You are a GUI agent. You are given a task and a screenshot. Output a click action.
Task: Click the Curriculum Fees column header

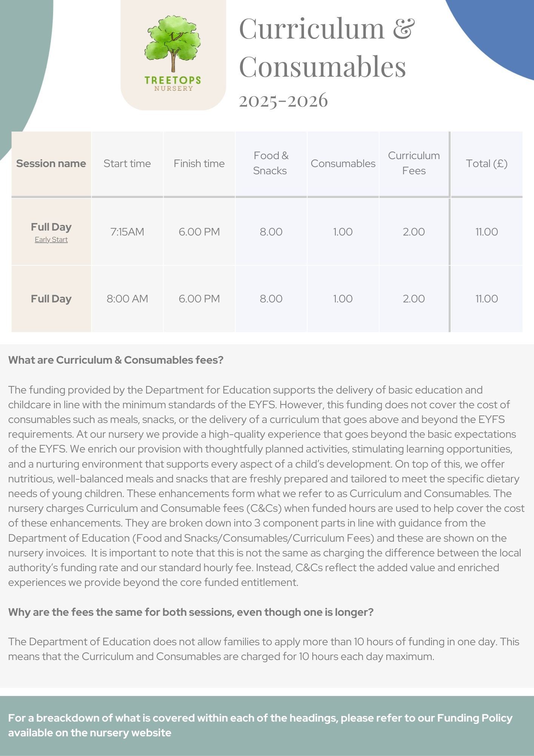414,163
